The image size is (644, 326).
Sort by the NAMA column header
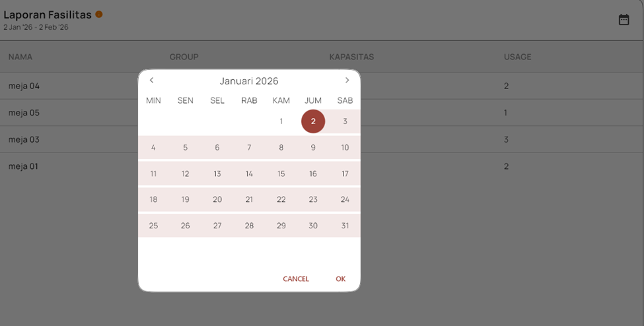click(x=20, y=57)
